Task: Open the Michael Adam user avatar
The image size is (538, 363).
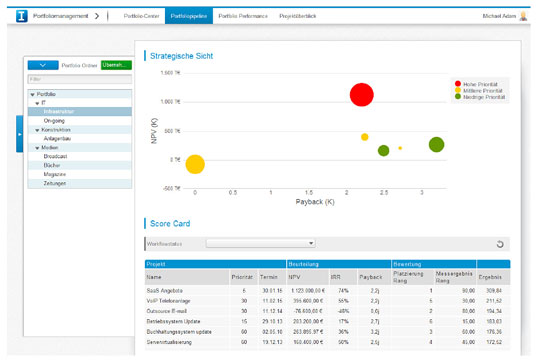Action: pyautogui.click(x=523, y=16)
